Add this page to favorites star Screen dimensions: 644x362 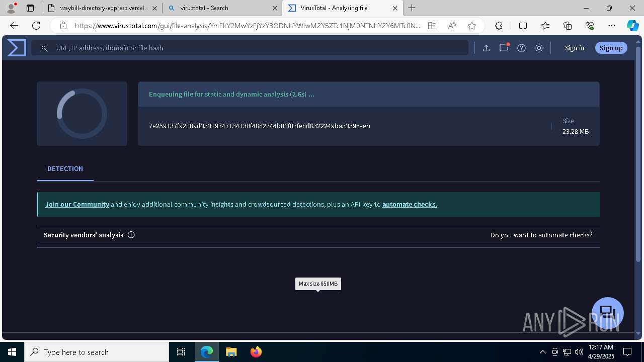point(472,26)
